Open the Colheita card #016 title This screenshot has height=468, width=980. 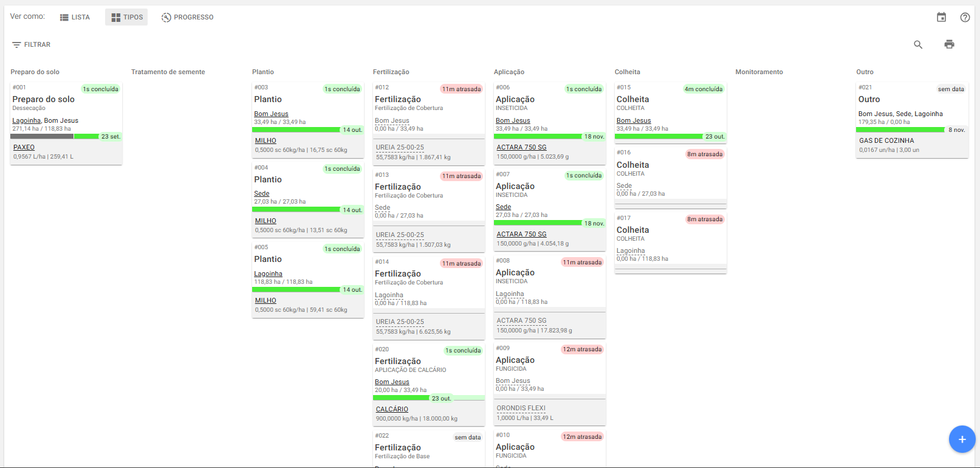point(632,165)
